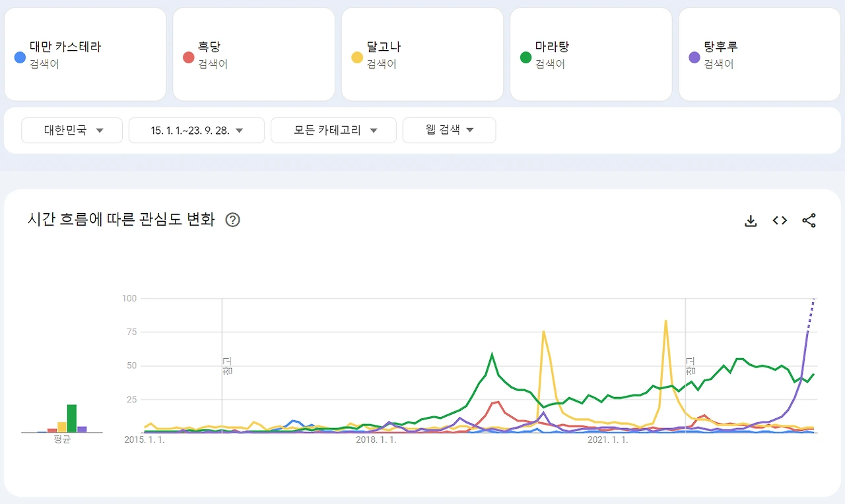Select the 탕후루 search term card
The width and height of the screenshot is (845, 504).
759,53
